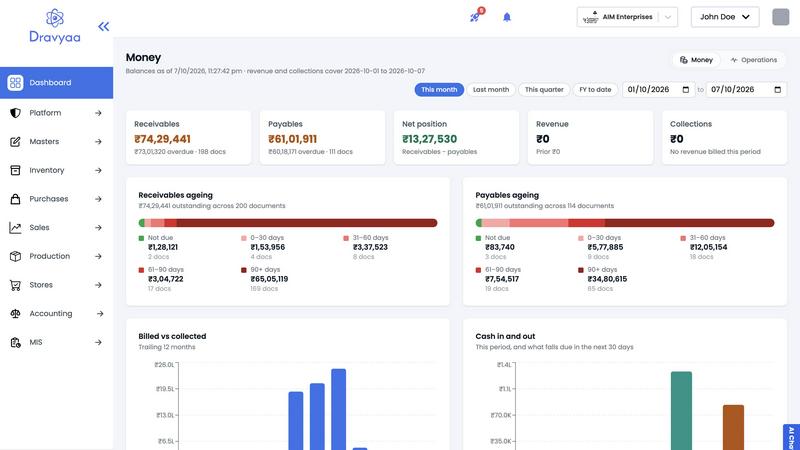Open the Accounting menu item label
The image size is (800, 450).
[51, 314]
